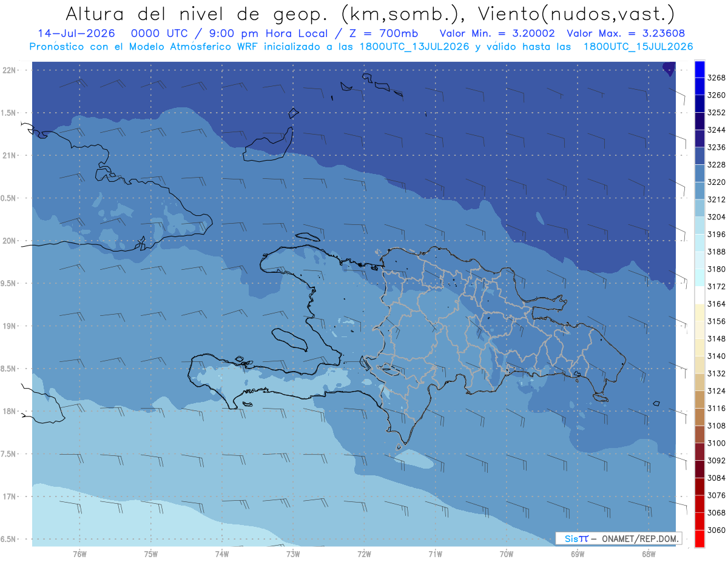The image size is (728, 562).
Task: Click the legend value "3164"
Action: 716,304
